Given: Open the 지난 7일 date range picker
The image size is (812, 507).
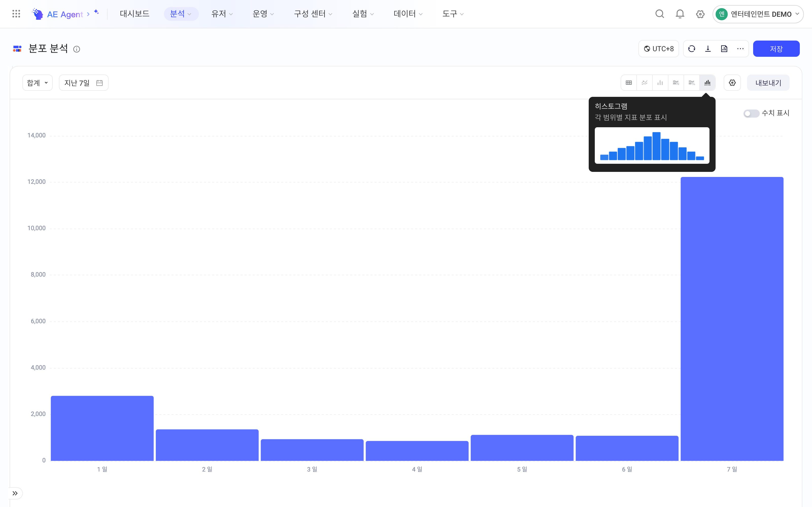Looking at the screenshot, I should tap(83, 83).
